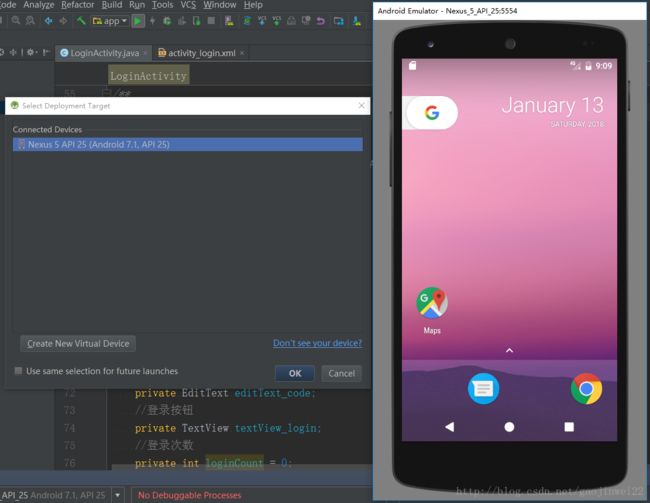The width and height of the screenshot is (650, 503).
Task: Click the 9:09 clock in emulator status bar
Action: 603,66
